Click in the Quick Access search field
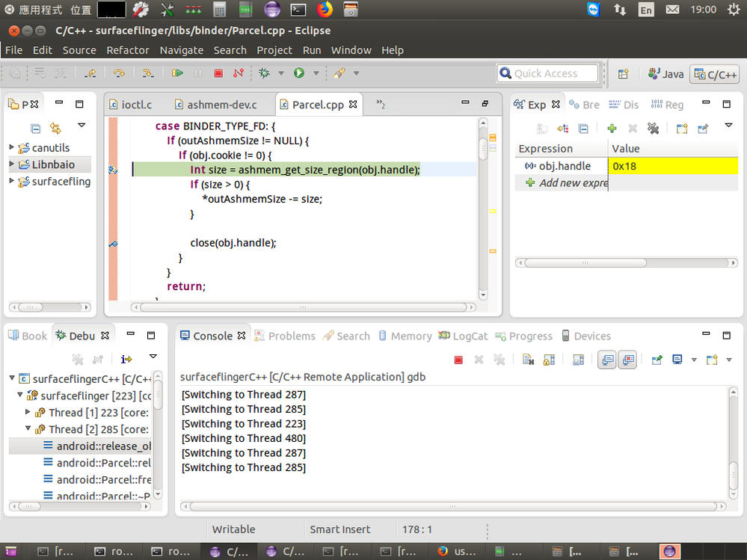 point(547,73)
